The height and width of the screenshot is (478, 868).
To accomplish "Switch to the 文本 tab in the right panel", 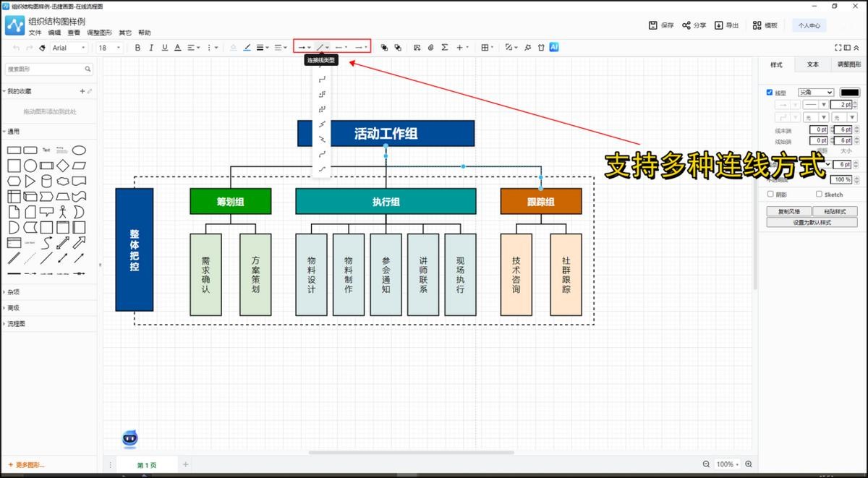I will click(x=813, y=64).
